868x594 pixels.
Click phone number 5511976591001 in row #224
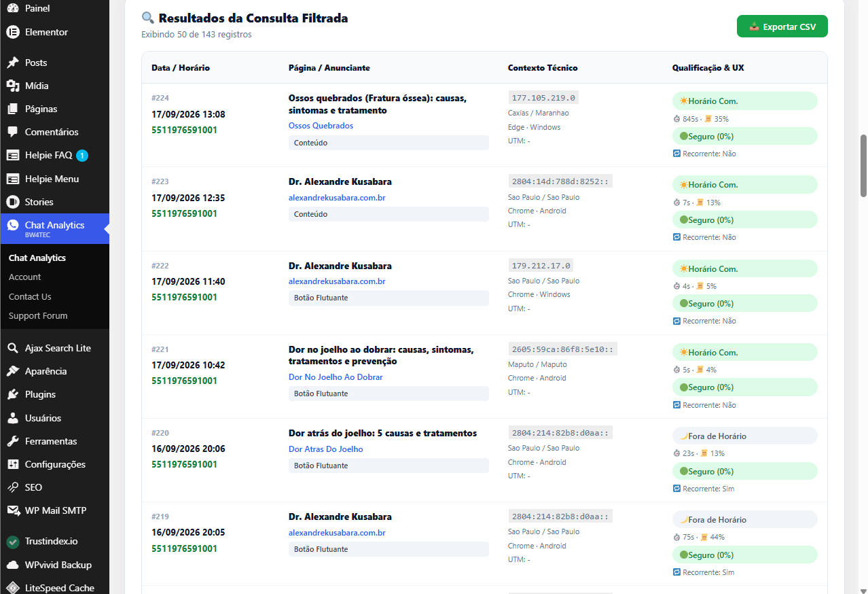click(x=185, y=130)
